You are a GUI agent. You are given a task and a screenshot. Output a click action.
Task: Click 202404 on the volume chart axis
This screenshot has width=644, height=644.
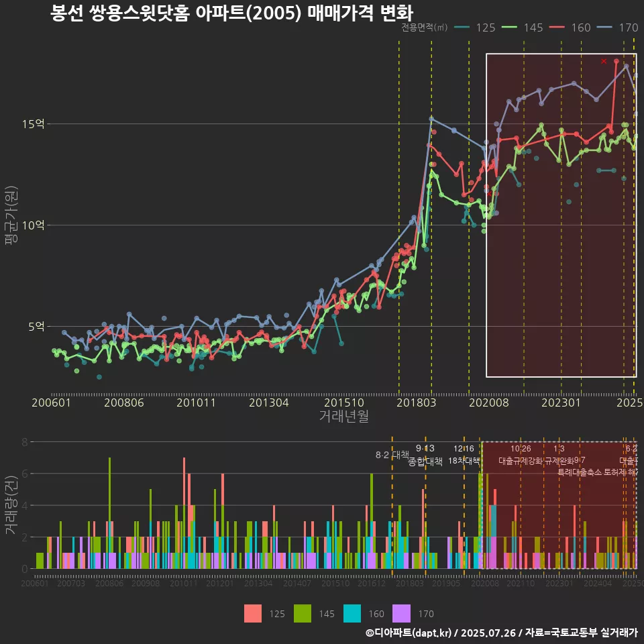(598, 583)
